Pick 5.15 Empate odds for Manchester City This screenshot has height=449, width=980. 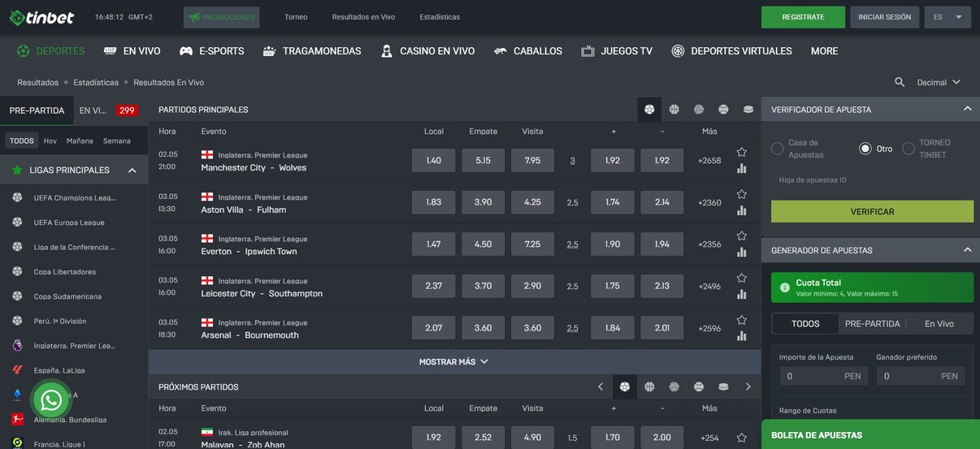483,160
